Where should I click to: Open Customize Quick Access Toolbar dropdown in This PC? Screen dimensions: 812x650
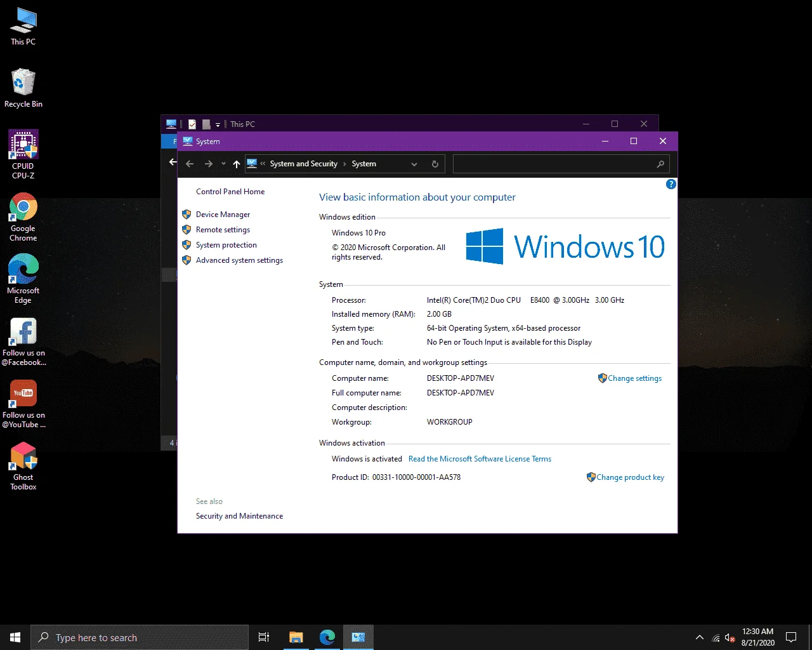(x=218, y=124)
